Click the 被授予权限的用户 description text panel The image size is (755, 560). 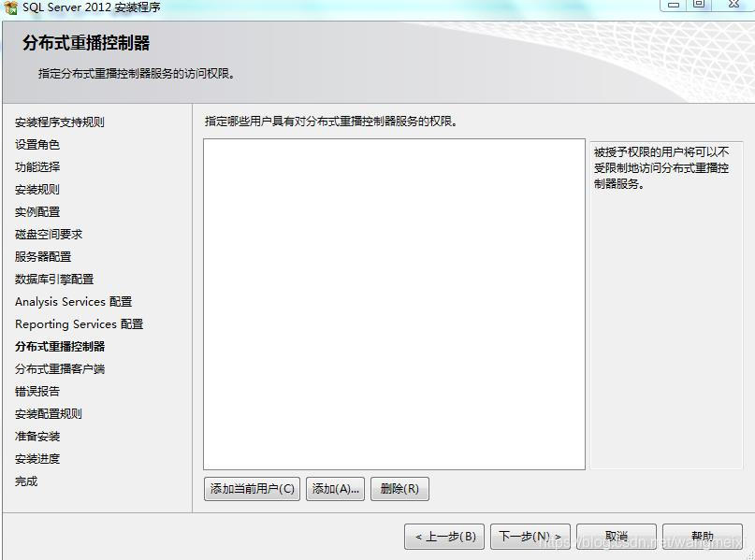666,305
